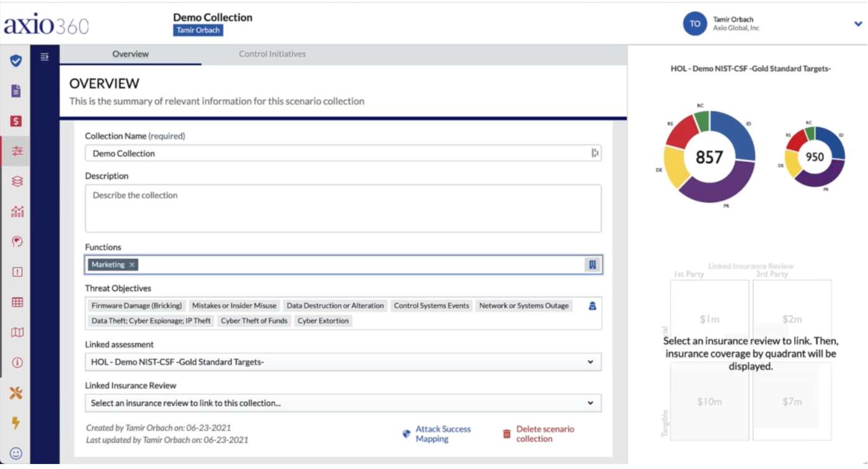The height and width of the screenshot is (469, 868).
Task: Click the Tamir Orbach name at top right
Action: coord(733,19)
